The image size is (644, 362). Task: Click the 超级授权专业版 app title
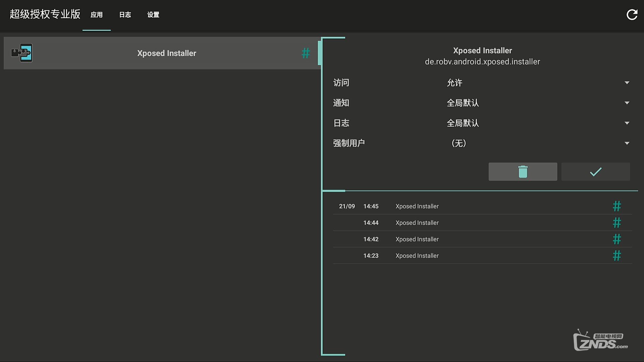pos(45,14)
